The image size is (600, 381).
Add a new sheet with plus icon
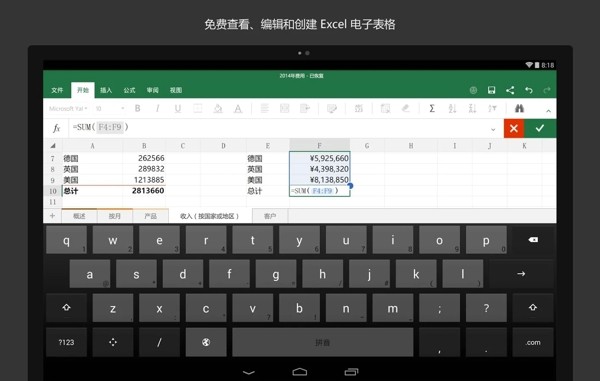tap(52, 216)
